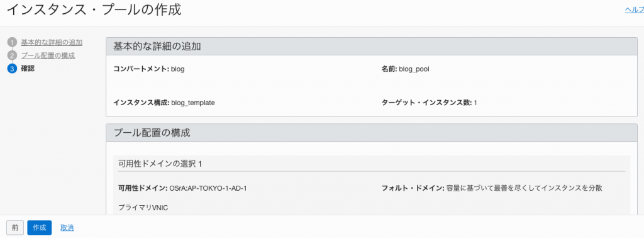Click the blog_template instance configuration value
Image resolution: width=644 pixels, height=238 pixels.
[193, 103]
